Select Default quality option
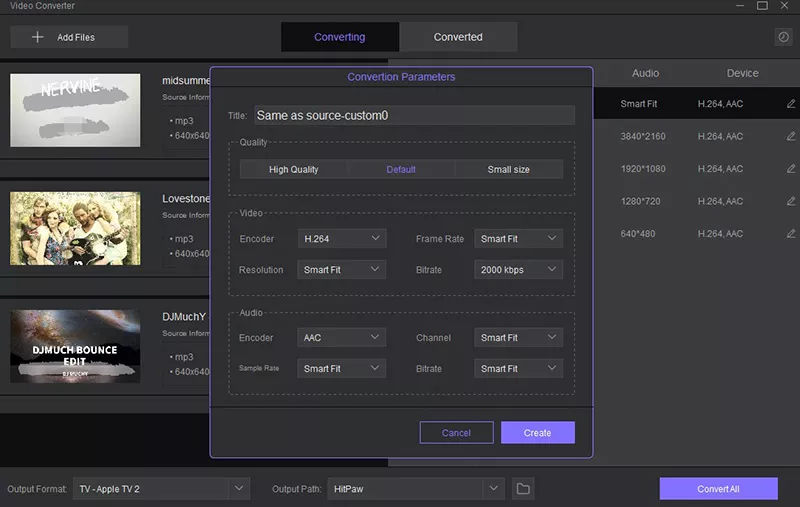Image resolution: width=800 pixels, height=507 pixels. (x=401, y=169)
